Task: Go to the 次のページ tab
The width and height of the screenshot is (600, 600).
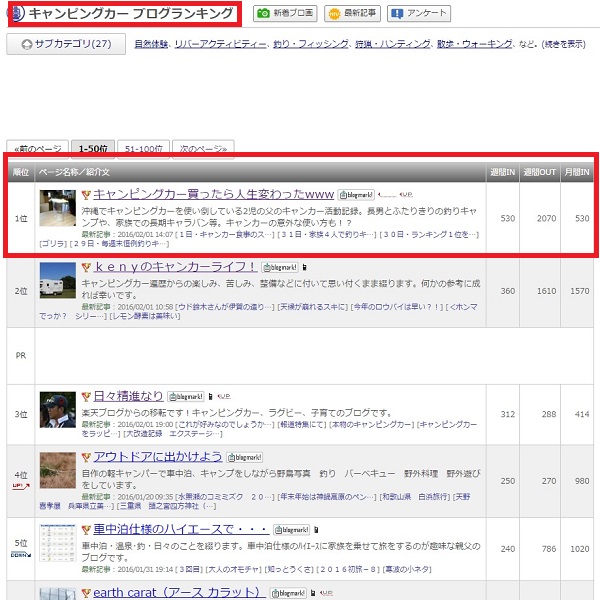Action: pyautogui.click(x=203, y=149)
